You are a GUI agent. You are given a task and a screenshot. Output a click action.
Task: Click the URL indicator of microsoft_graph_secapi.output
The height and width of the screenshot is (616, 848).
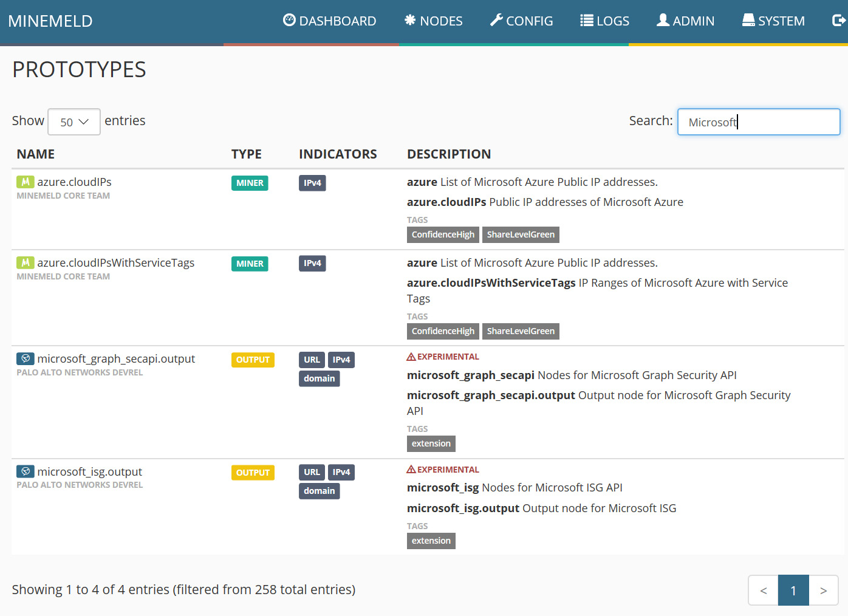click(x=312, y=360)
